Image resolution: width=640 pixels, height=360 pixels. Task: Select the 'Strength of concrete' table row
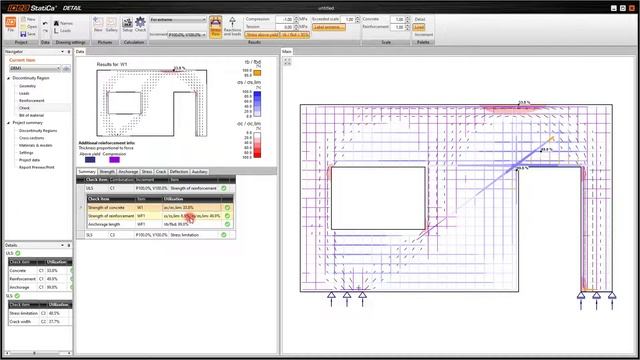coord(160,208)
